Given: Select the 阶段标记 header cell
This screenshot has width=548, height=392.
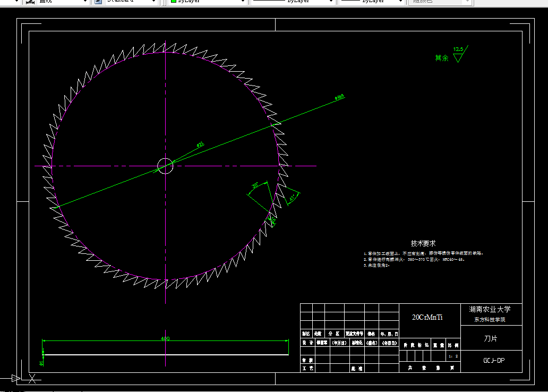Looking at the screenshot, I should click(x=415, y=345).
